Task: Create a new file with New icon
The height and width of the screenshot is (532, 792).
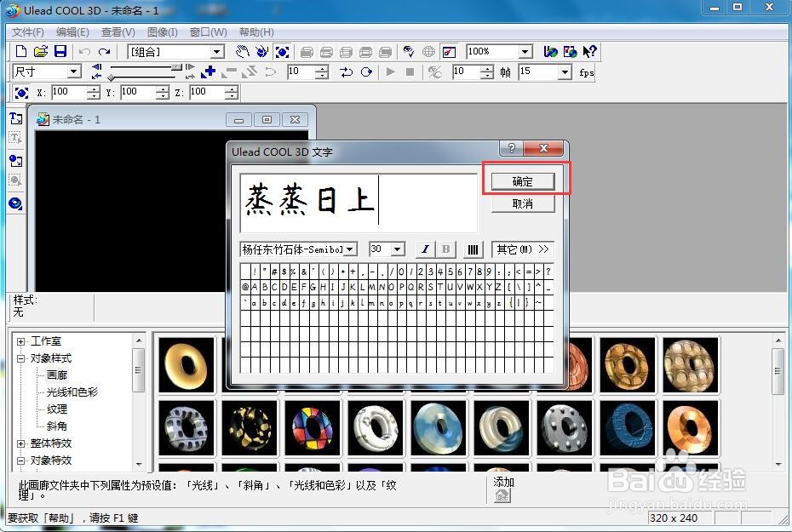Action: [20, 51]
